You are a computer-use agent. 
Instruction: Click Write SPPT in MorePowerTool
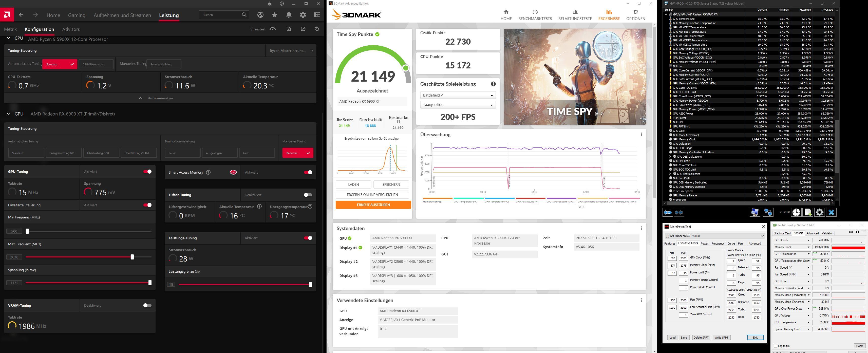[721, 338]
